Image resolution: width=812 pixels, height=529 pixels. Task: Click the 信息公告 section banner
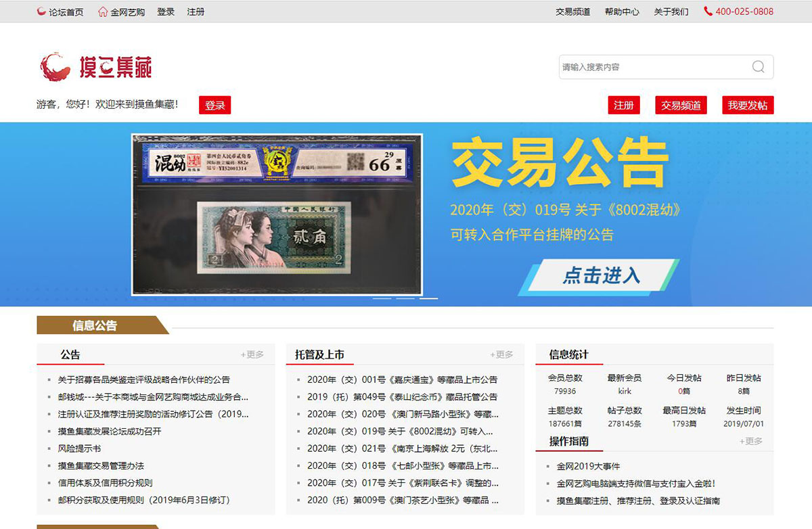101,325
